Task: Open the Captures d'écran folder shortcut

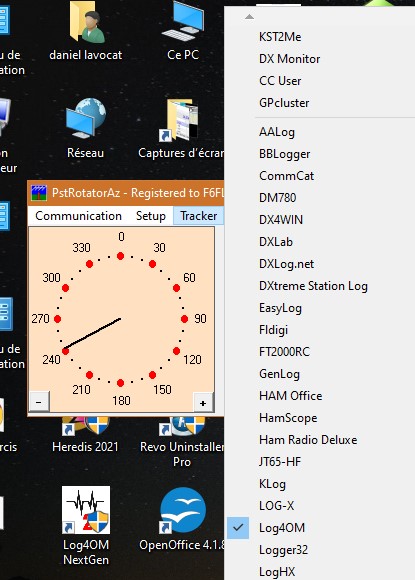Action: pos(181,128)
